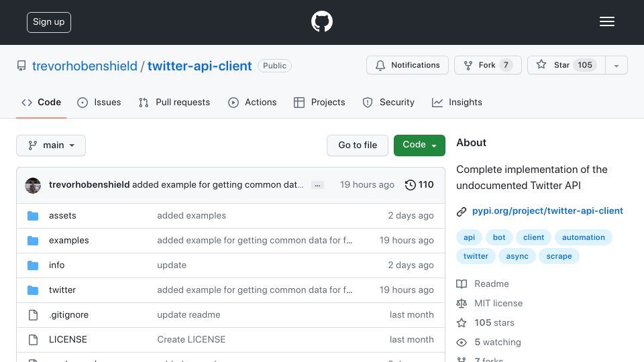The width and height of the screenshot is (644, 362).
Task: Star the repository
Action: tap(566, 65)
